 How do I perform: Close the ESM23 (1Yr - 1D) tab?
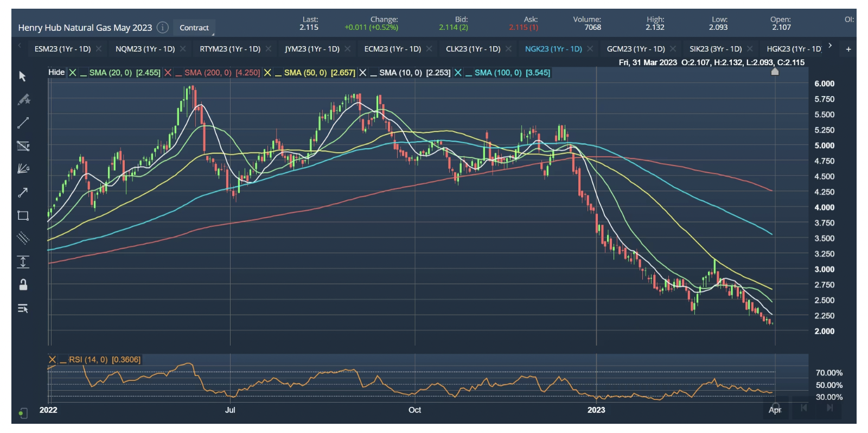pos(99,49)
